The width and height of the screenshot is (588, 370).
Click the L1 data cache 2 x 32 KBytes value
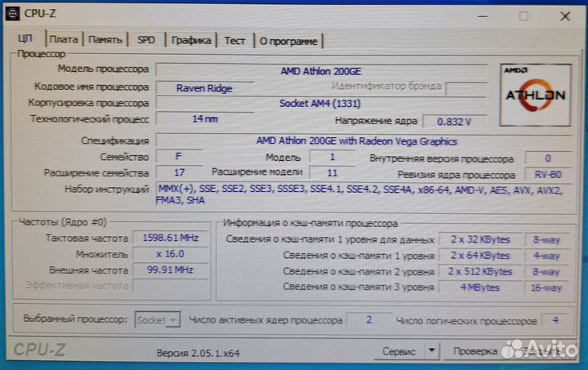[480, 239]
